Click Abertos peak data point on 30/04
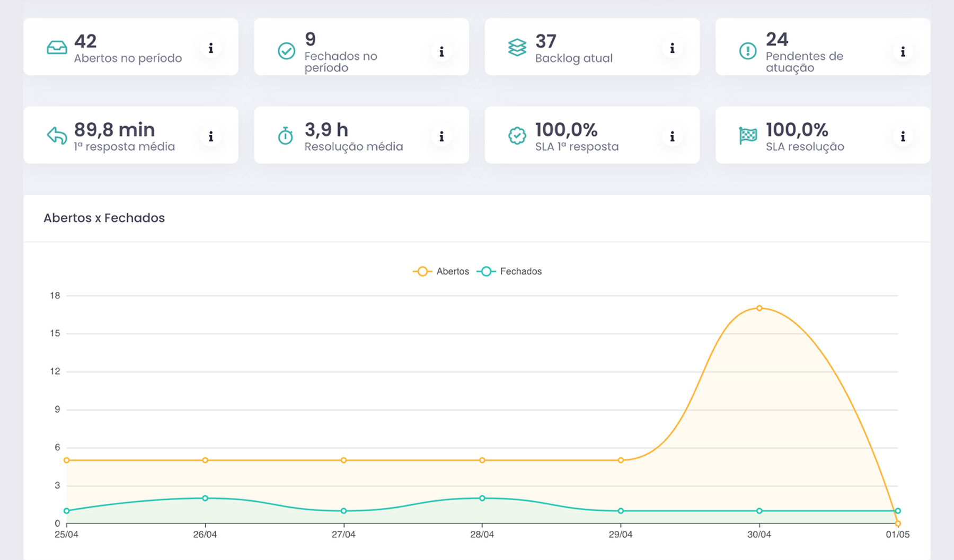The image size is (954, 560). 759,308
